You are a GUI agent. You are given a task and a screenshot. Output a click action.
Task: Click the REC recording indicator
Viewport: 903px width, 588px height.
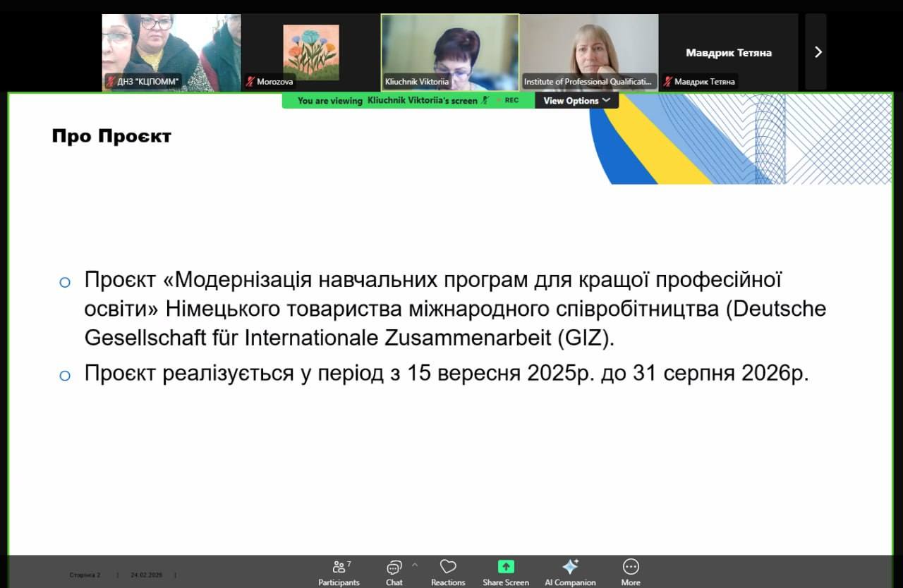(511, 101)
